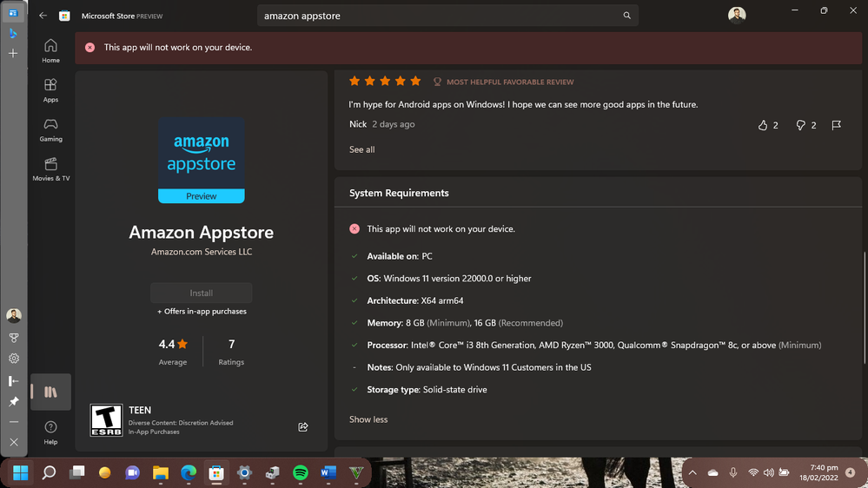Open the account profile picture in title bar

pyautogui.click(x=737, y=15)
